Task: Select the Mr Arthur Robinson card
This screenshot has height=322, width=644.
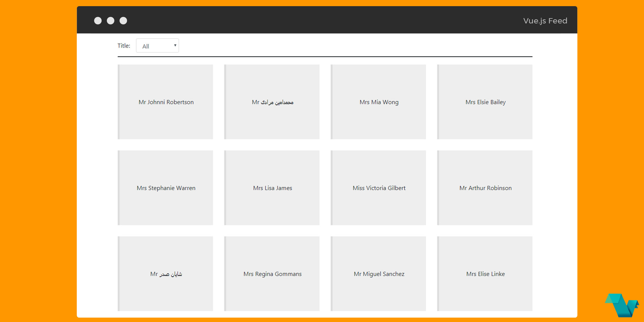Action: point(485,188)
